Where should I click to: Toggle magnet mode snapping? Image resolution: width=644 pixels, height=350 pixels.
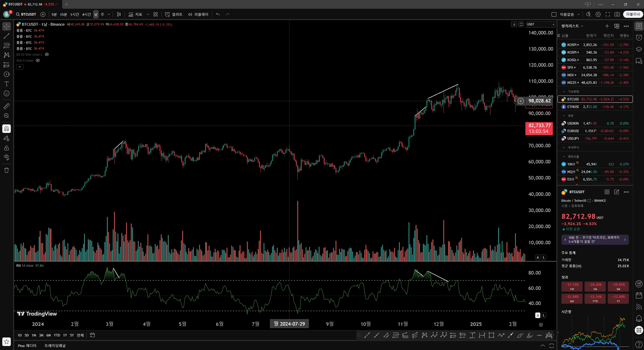[6, 129]
